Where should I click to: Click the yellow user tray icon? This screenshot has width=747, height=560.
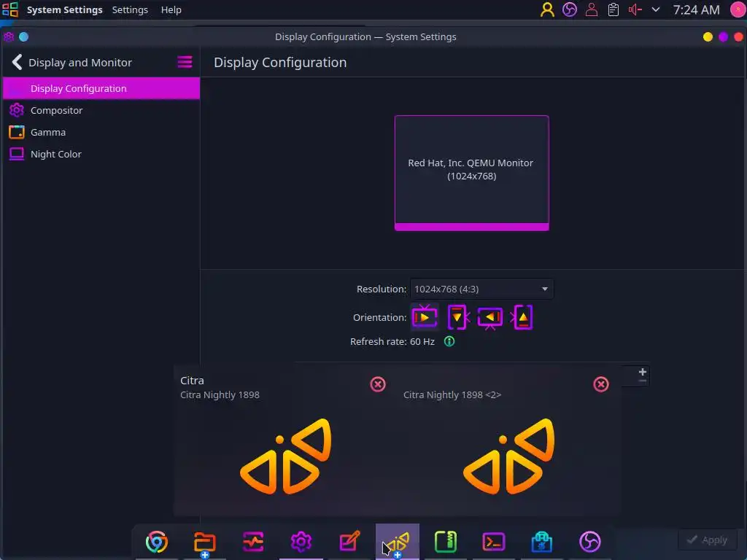pos(547,9)
